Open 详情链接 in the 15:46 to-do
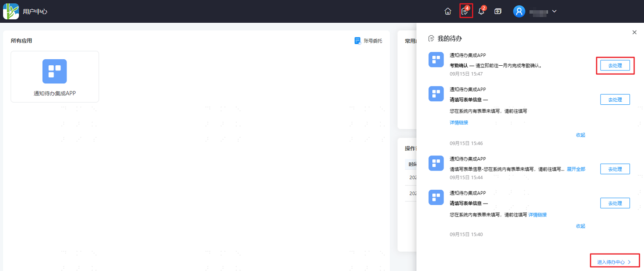 (459, 122)
